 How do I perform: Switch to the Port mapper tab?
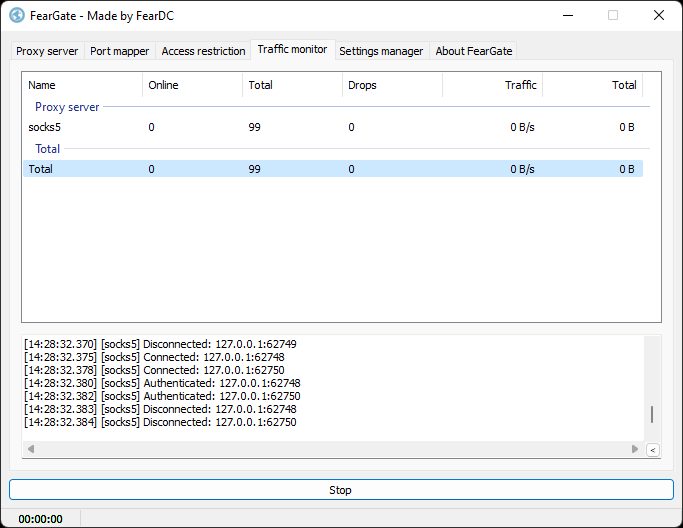click(x=119, y=51)
